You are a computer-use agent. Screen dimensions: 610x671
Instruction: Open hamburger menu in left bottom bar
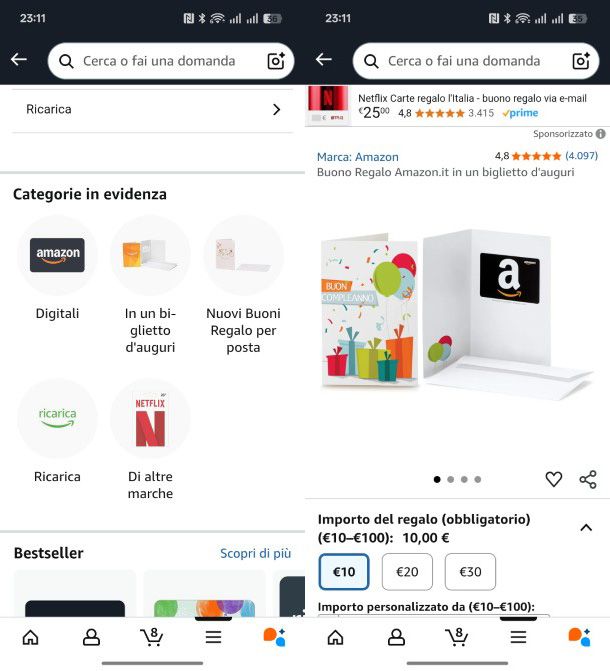point(213,637)
